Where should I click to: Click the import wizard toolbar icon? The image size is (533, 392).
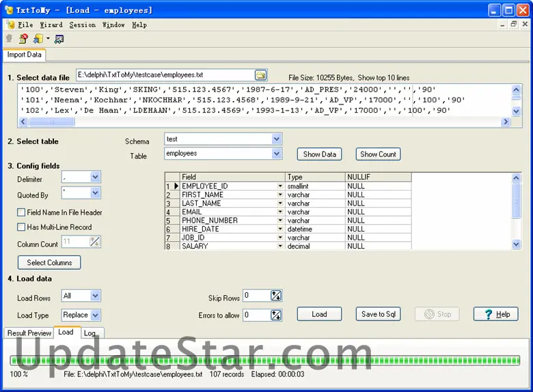pyautogui.click(x=39, y=39)
